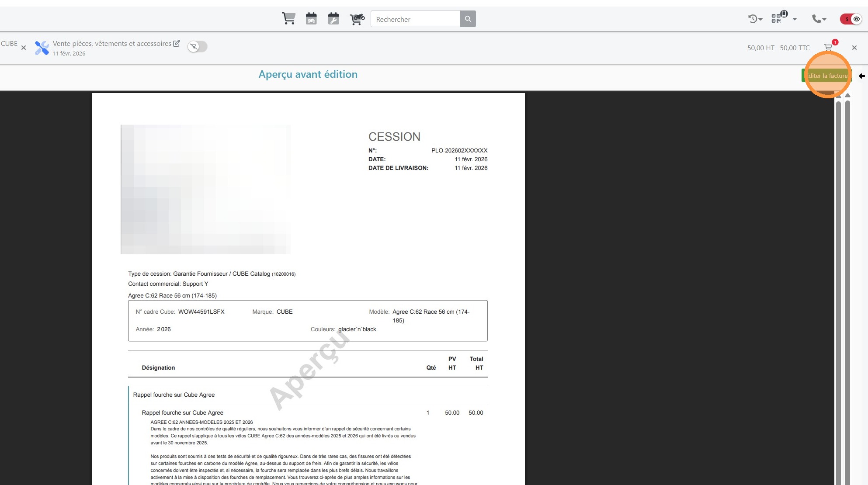Image resolution: width=868 pixels, height=485 pixels.
Task: Toggle the switch next to sale title
Action: click(198, 47)
